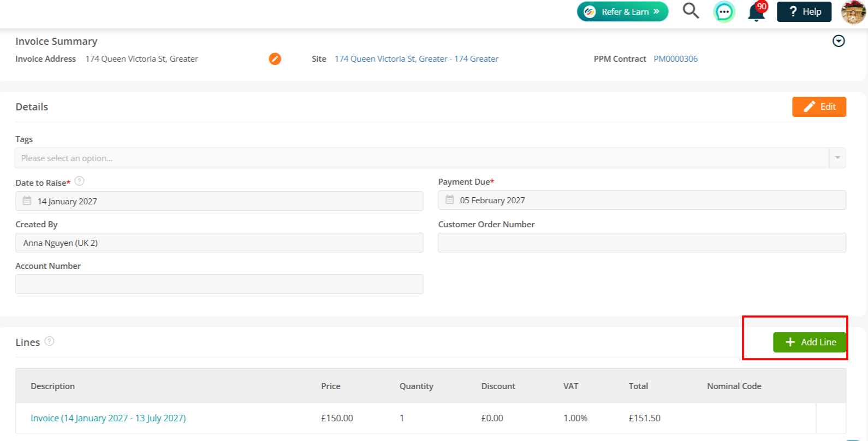The width and height of the screenshot is (868, 441).
Task: Select the Tags option field
Action: [x=421, y=158]
